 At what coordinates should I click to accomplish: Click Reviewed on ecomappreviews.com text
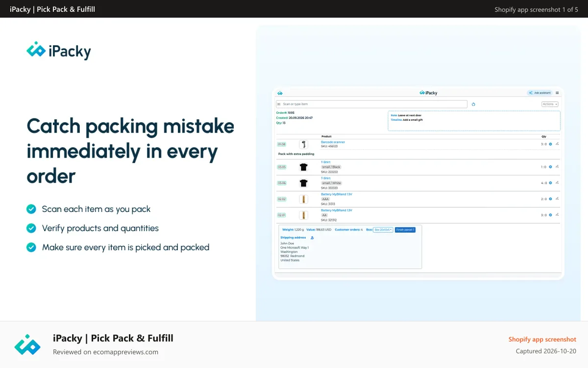pos(105,352)
